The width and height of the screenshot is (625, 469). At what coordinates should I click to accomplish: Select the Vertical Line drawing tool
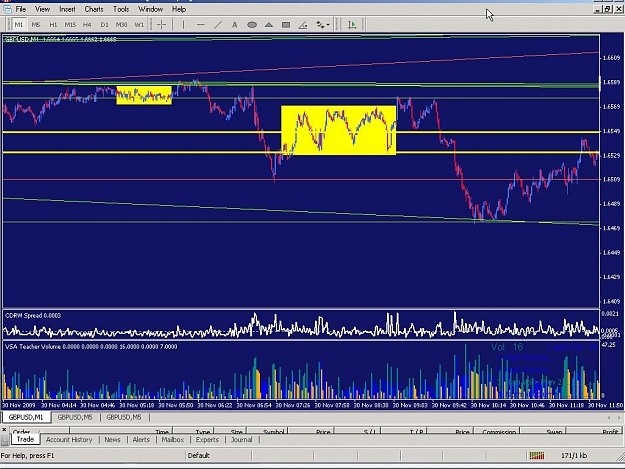click(x=183, y=25)
